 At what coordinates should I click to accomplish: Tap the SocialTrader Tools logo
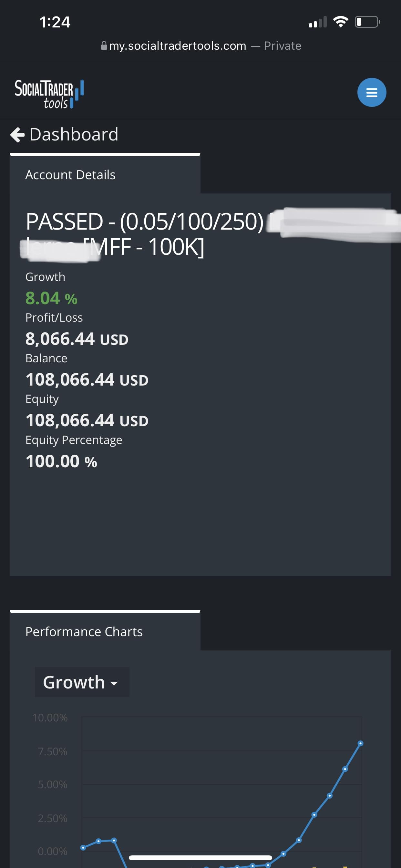coord(49,94)
